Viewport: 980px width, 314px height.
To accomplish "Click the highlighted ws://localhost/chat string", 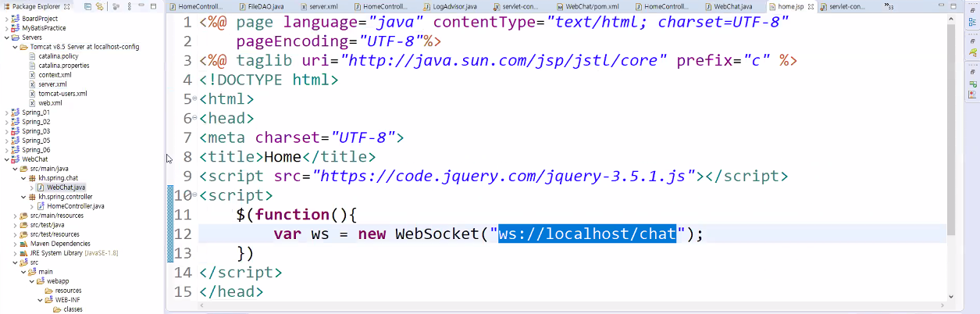I will tap(587, 234).
